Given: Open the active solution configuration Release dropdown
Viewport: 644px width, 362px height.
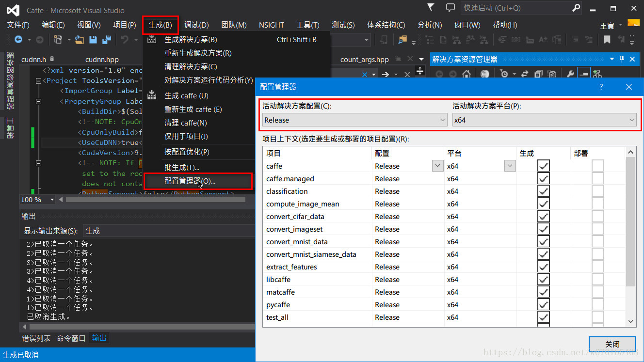Looking at the screenshot, I should click(x=354, y=120).
